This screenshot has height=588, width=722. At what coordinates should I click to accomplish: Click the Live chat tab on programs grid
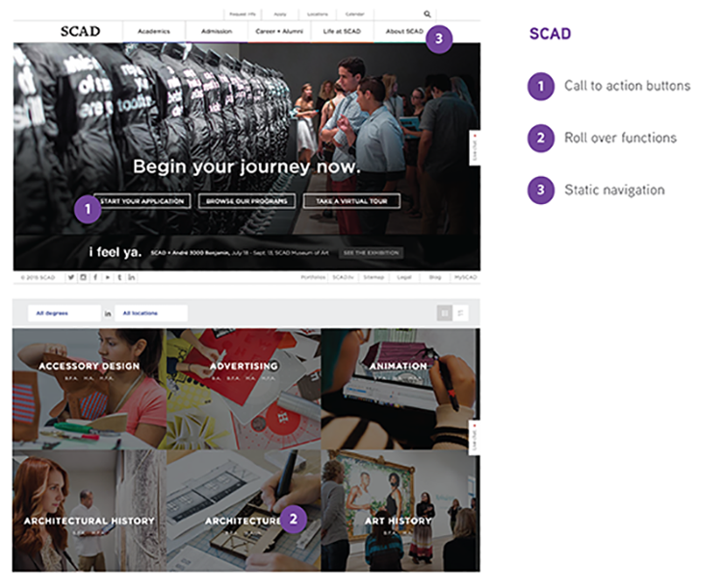point(475,438)
